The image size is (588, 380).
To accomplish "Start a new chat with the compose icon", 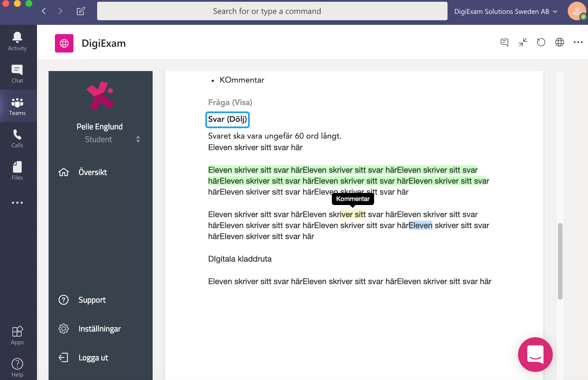I will [81, 11].
